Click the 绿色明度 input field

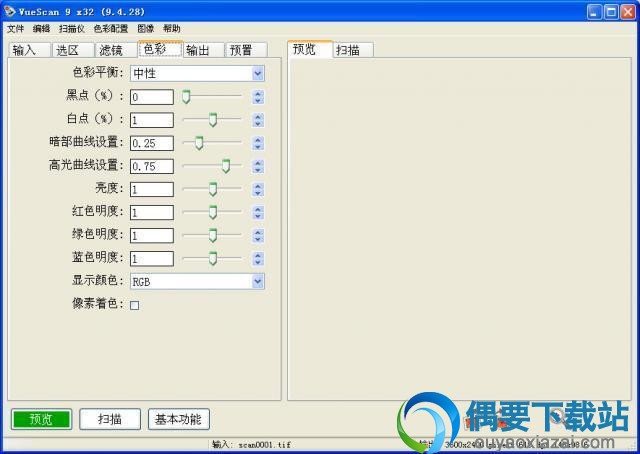pyautogui.click(x=152, y=236)
